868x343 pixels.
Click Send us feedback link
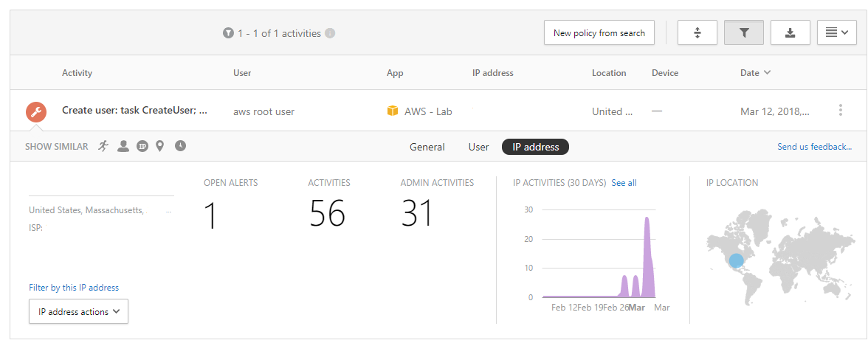pos(814,147)
